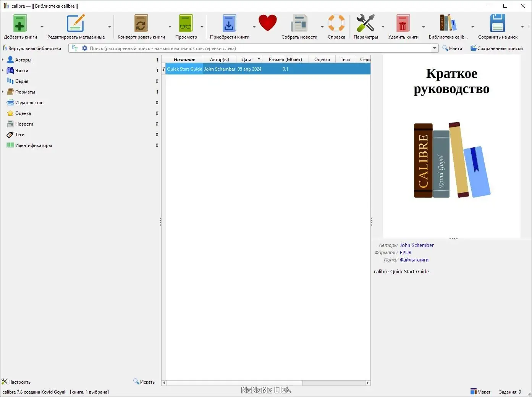
Task: Expand the Авторы tree node
Action: click(x=3, y=60)
